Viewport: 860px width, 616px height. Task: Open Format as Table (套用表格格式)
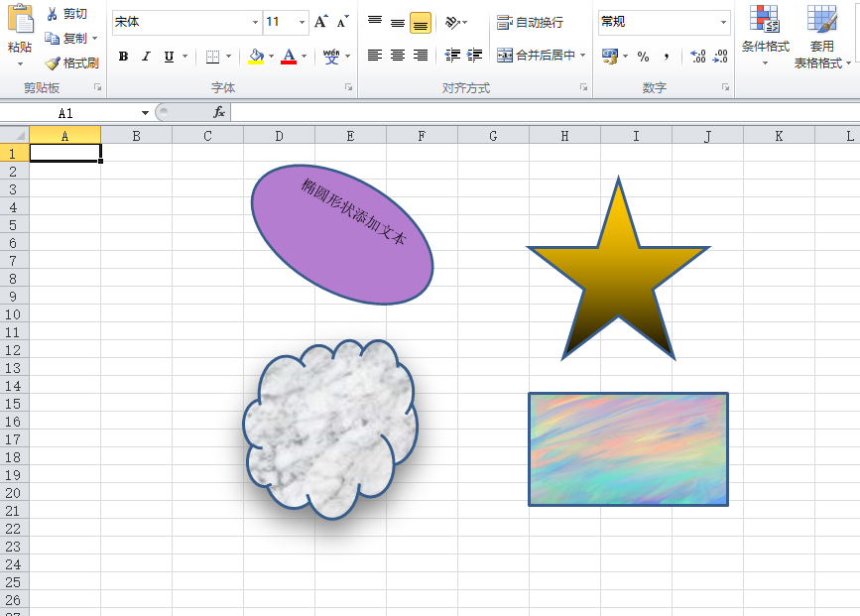tap(821, 37)
